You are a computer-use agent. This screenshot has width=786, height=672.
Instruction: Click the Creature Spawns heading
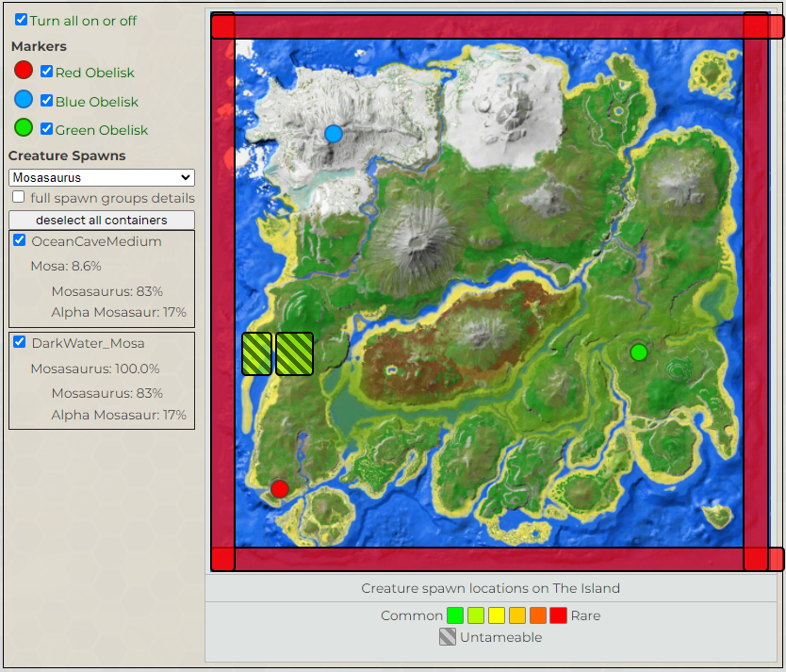67,156
